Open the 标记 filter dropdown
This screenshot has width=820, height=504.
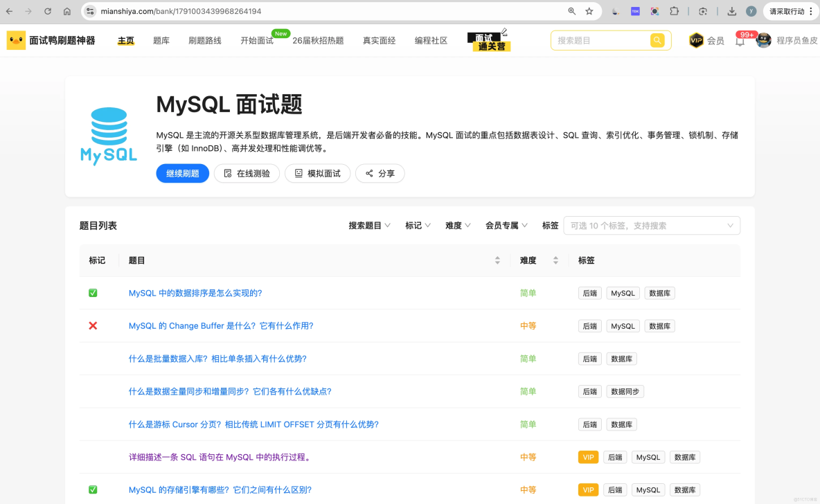point(418,225)
